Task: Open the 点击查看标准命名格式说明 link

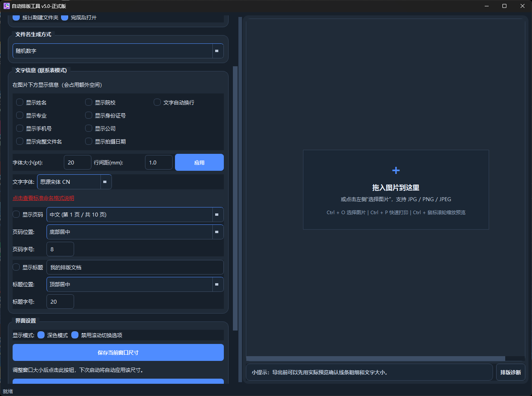Action: [43, 198]
